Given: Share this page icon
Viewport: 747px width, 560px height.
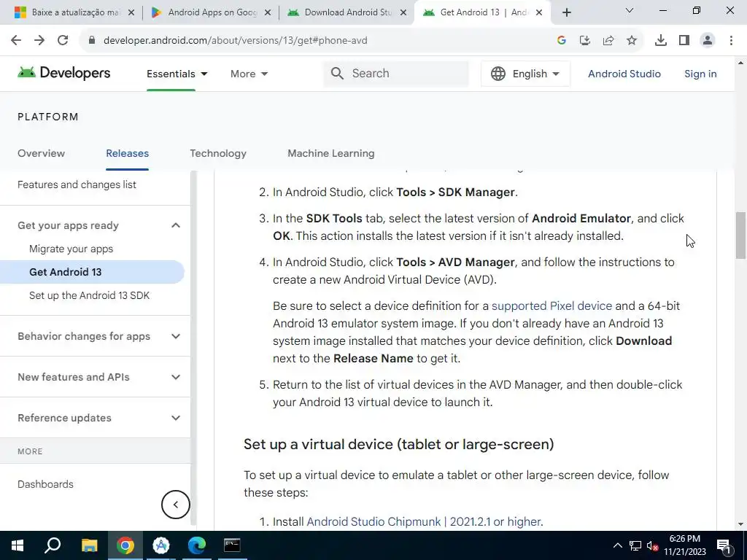Looking at the screenshot, I should point(608,41).
